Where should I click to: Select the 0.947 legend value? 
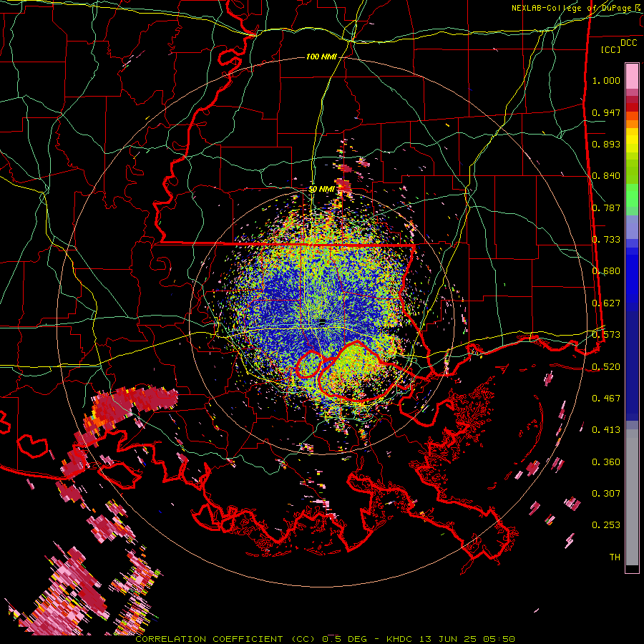[606, 112]
